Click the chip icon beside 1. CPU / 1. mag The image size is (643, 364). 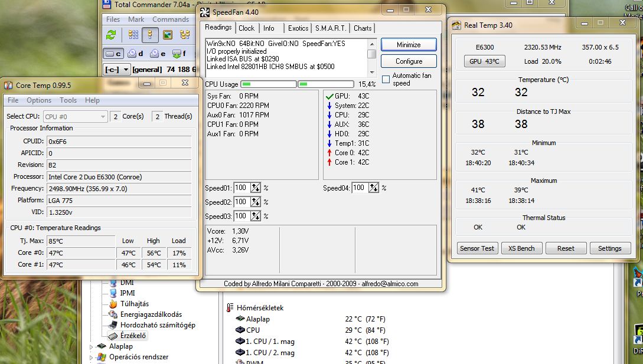(240, 341)
